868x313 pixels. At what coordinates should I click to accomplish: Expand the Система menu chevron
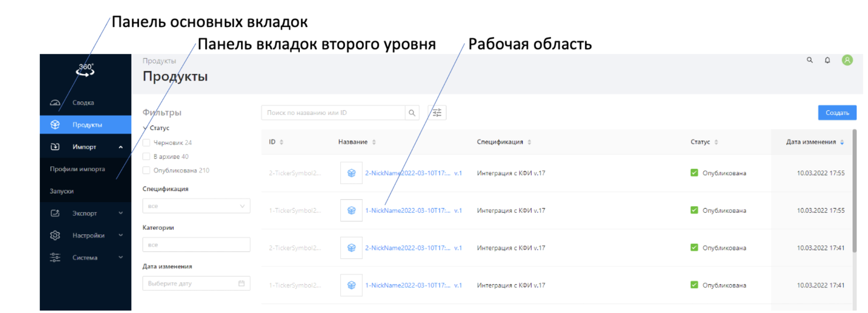[x=121, y=257]
